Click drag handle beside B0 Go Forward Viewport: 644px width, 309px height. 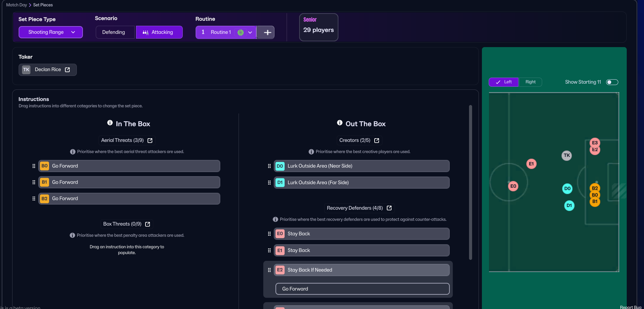pos(34,166)
